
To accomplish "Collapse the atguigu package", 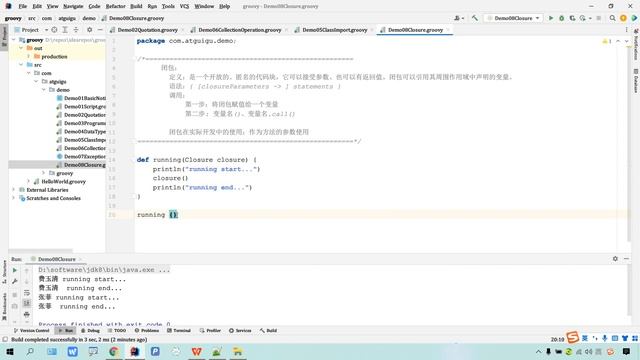I will (x=36, y=82).
